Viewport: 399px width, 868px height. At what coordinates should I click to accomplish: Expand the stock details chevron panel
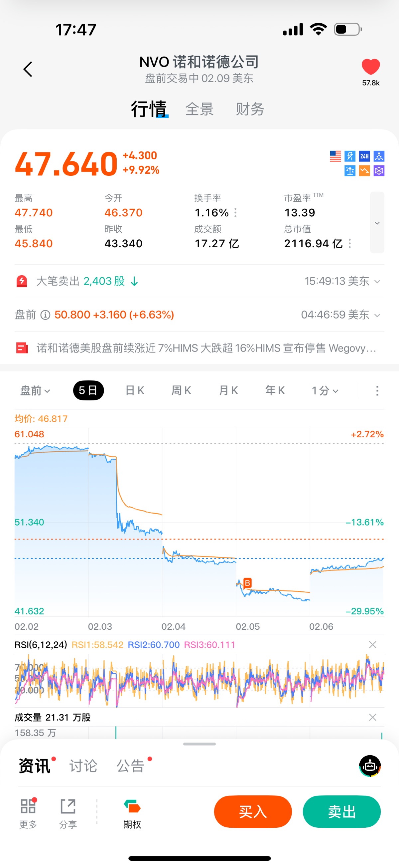click(x=377, y=223)
